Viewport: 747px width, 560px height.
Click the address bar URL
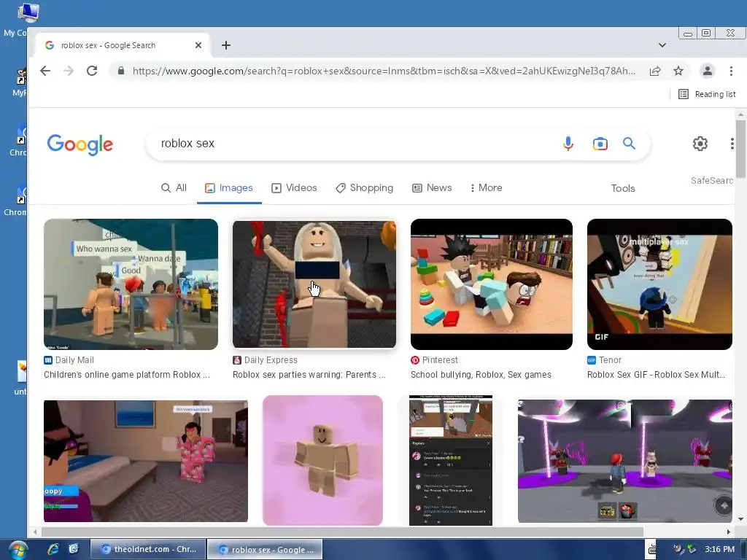point(384,71)
